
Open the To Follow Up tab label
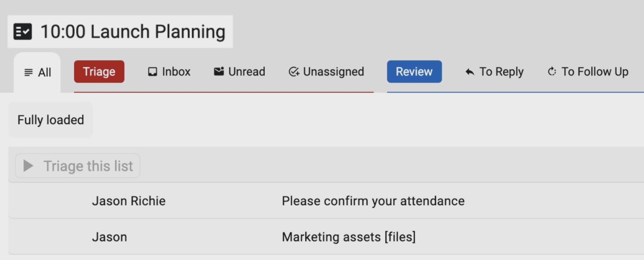[x=595, y=72]
